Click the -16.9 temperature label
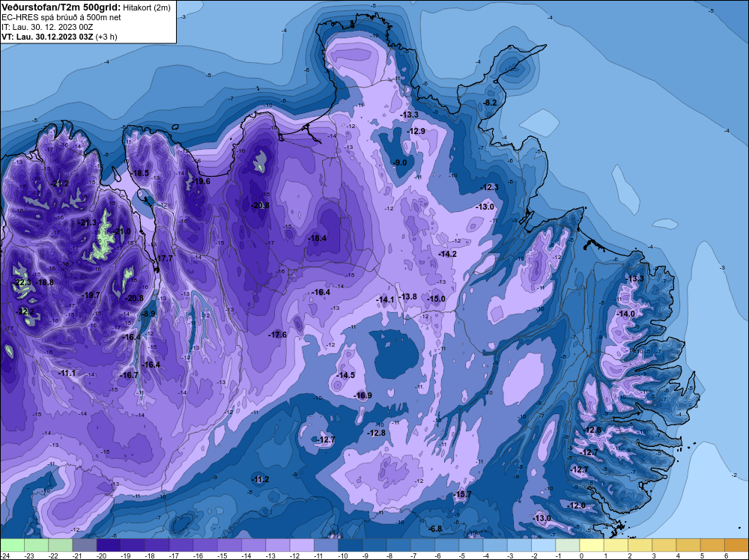Screen dimensions: 749x560 point(363,395)
